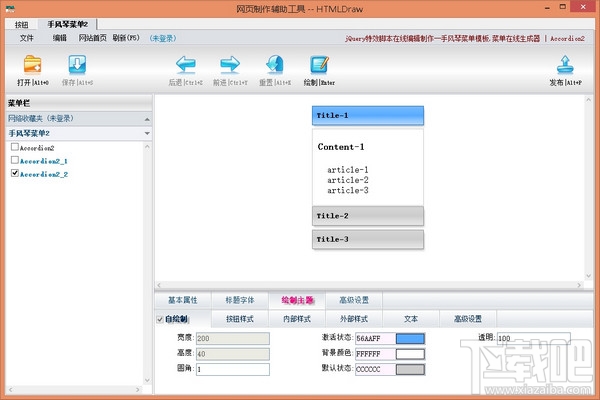Open a file with the 打开 folder icon
Viewport: 600px width, 400px height.
click(x=33, y=64)
